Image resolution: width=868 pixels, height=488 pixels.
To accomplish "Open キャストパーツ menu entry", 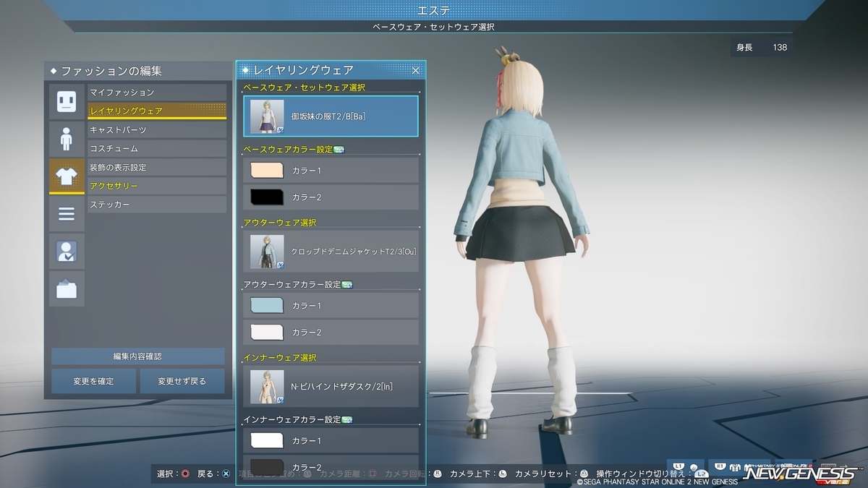I will 157,130.
